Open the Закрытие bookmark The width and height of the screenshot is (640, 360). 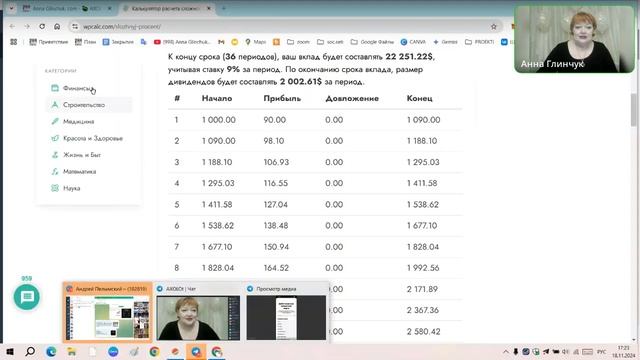pyautogui.click(x=118, y=42)
